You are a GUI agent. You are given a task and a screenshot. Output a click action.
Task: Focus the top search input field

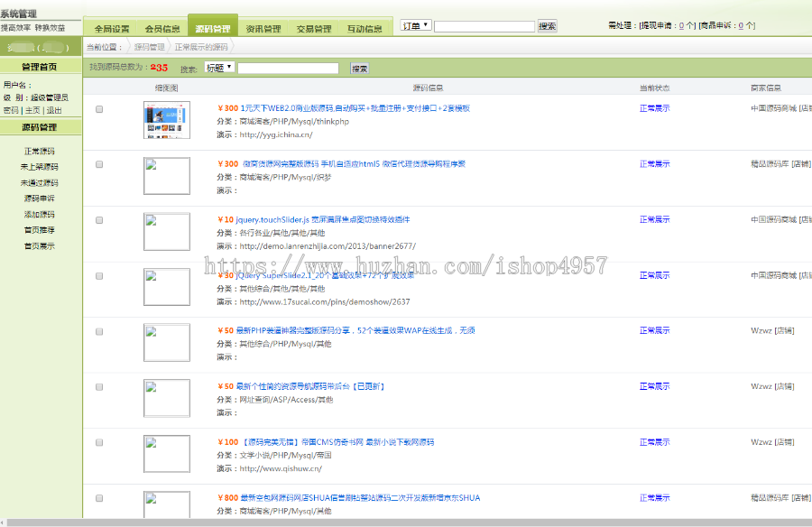(484, 26)
